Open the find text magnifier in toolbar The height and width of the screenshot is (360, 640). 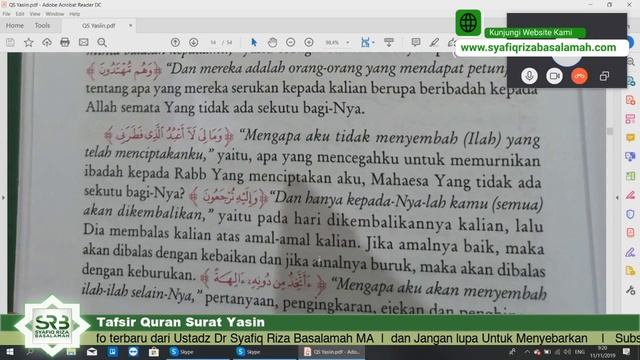click(102, 42)
